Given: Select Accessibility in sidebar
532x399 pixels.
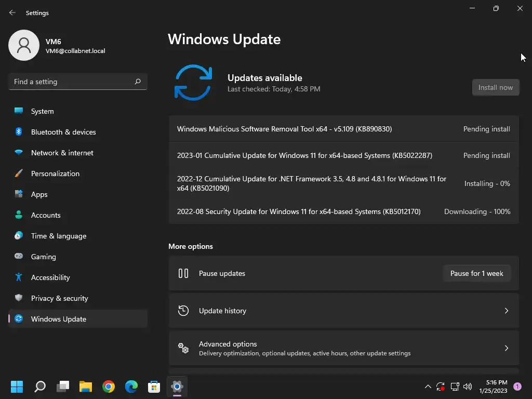Looking at the screenshot, I should click(x=78, y=277).
